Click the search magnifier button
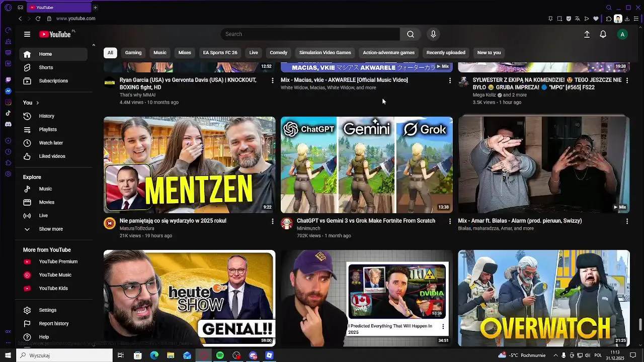Image resolution: width=644 pixels, height=362 pixels. (411, 34)
